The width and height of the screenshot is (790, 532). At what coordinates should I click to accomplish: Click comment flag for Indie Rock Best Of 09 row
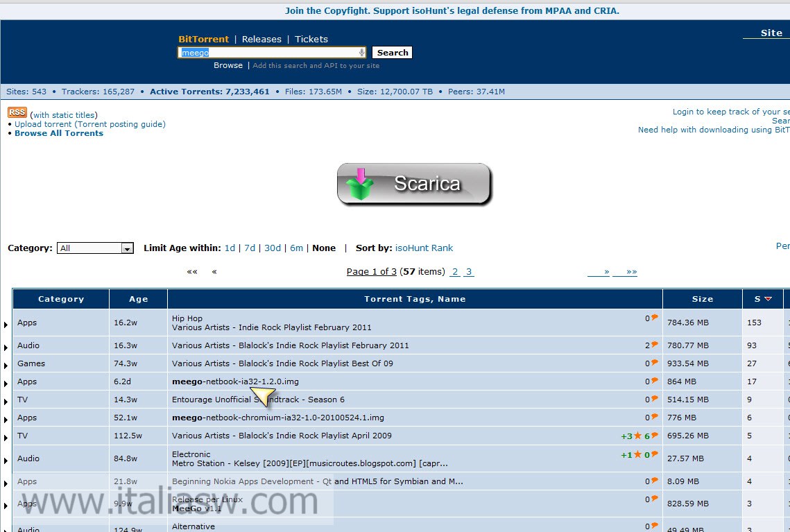pyautogui.click(x=655, y=363)
